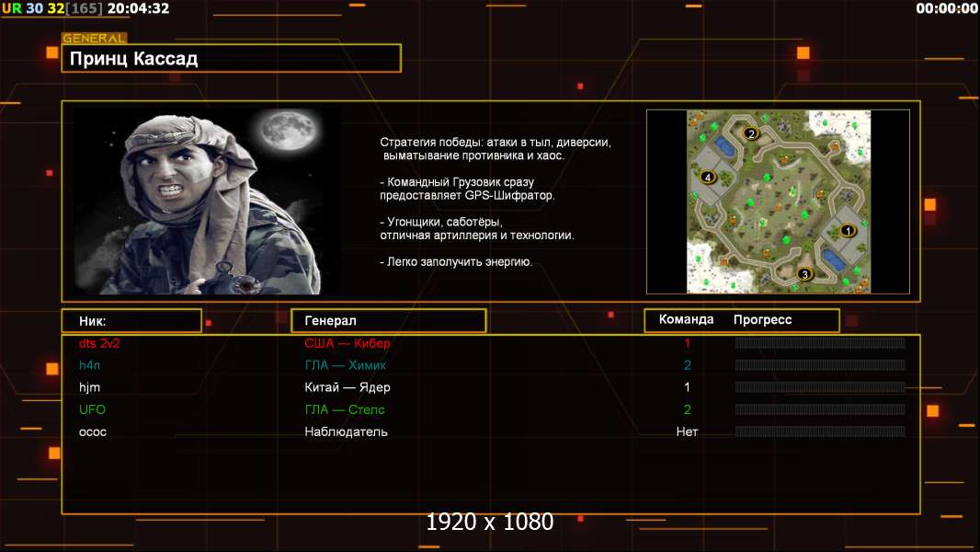Click team number 1 for dts 2v2
Image resolution: width=980 pixels, height=552 pixels.
tap(687, 343)
